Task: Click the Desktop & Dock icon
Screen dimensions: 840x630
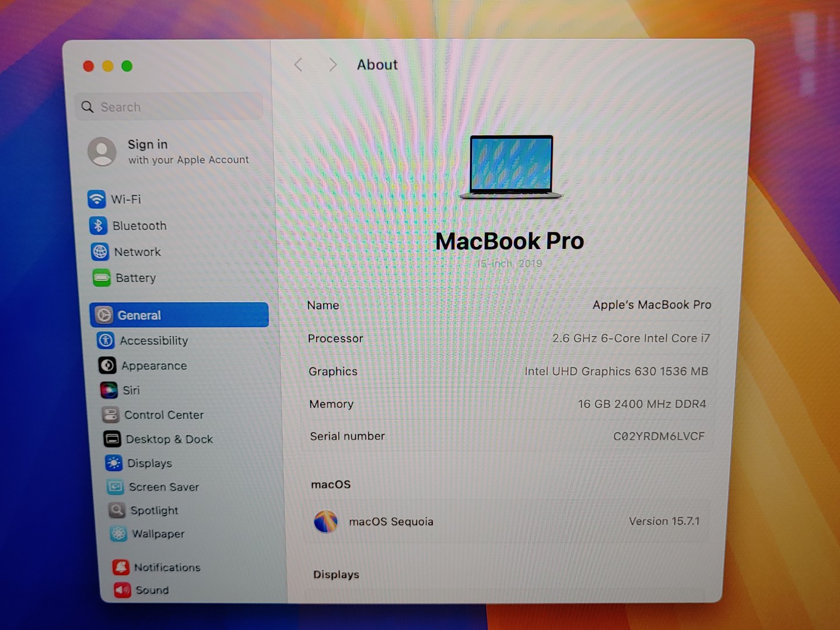Action: pos(112,439)
